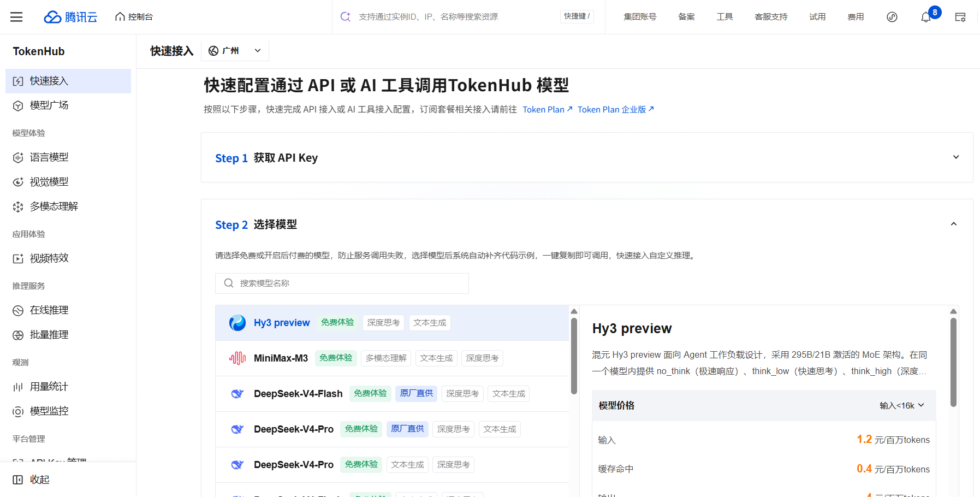
Task: Click the 多模态理解 tag on MiniMax-M3
Action: [x=386, y=358]
